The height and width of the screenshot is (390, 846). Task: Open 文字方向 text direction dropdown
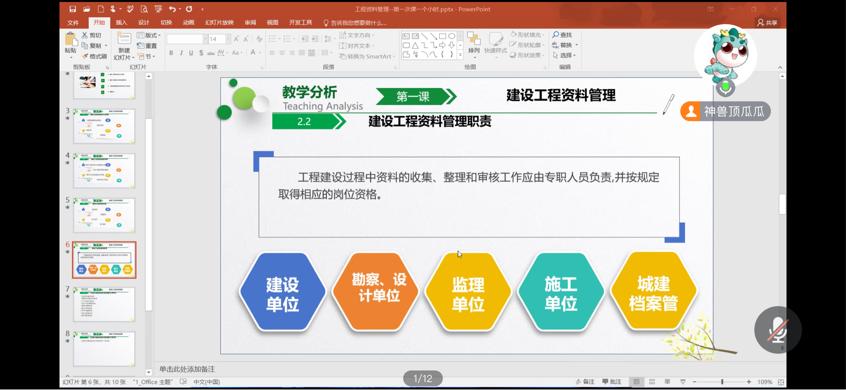pos(357,35)
